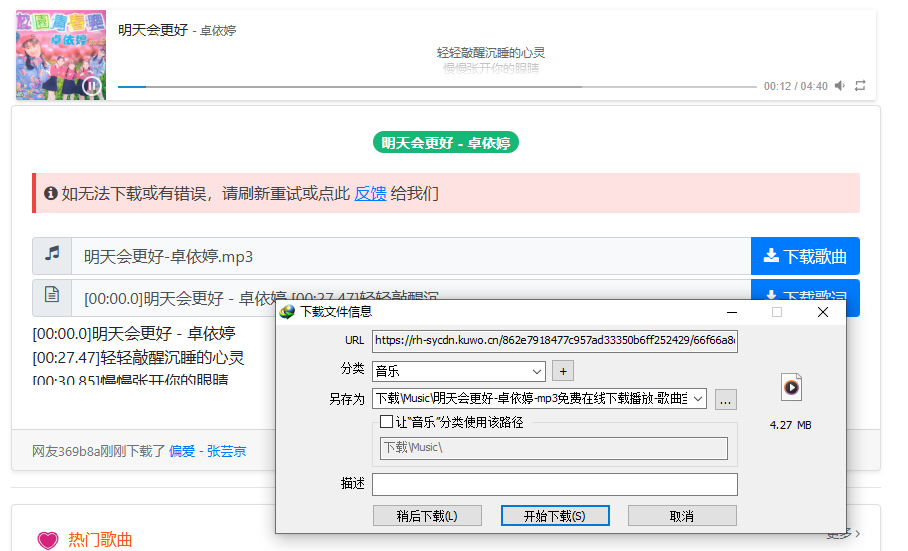Click the disabled 下载\Music\ path field
The image size is (908, 551).
click(554, 448)
